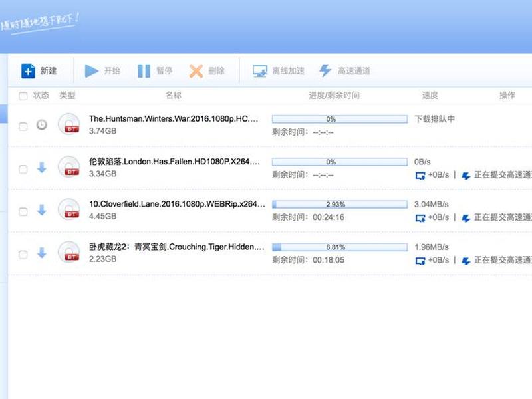
Task: Click the 6.81% progress bar
Action: (x=340, y=247)
